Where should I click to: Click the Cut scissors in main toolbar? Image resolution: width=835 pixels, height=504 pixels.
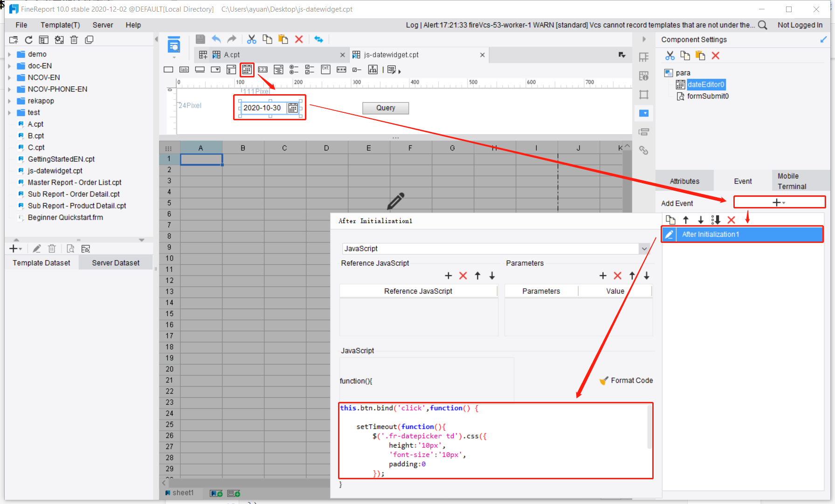[x=252, y=39]
